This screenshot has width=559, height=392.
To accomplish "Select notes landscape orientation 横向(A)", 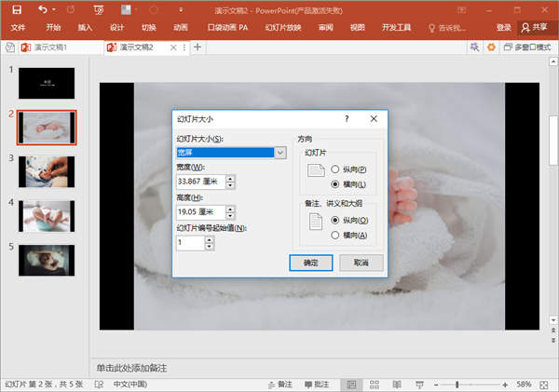I will point(334,236).
